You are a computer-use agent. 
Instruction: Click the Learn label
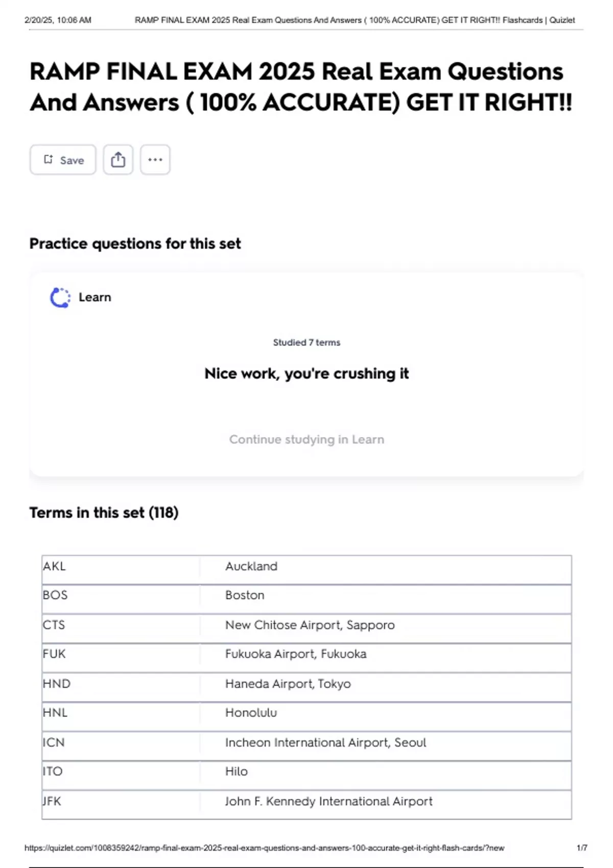click(95, 297)
